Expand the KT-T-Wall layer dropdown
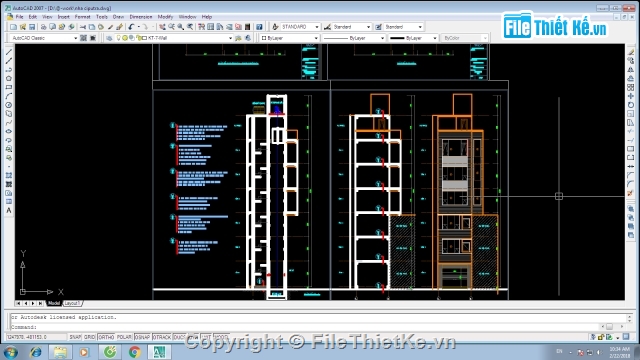The height and width of the screenshot is (360, 640). coord(230,38)
